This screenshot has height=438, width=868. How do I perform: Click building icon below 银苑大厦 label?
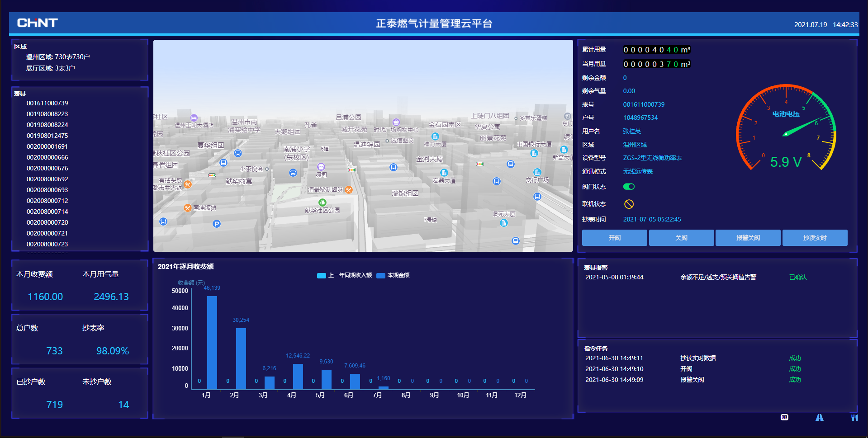click(504, 223)
